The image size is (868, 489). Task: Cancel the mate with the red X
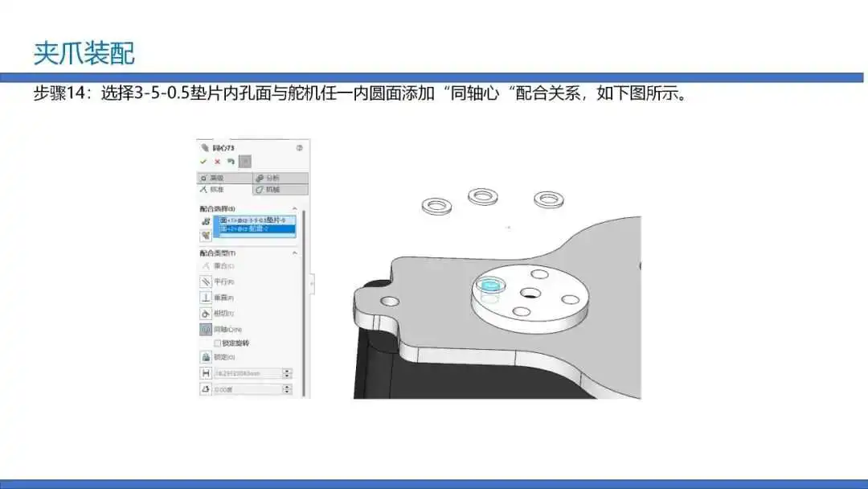[218, 162]
